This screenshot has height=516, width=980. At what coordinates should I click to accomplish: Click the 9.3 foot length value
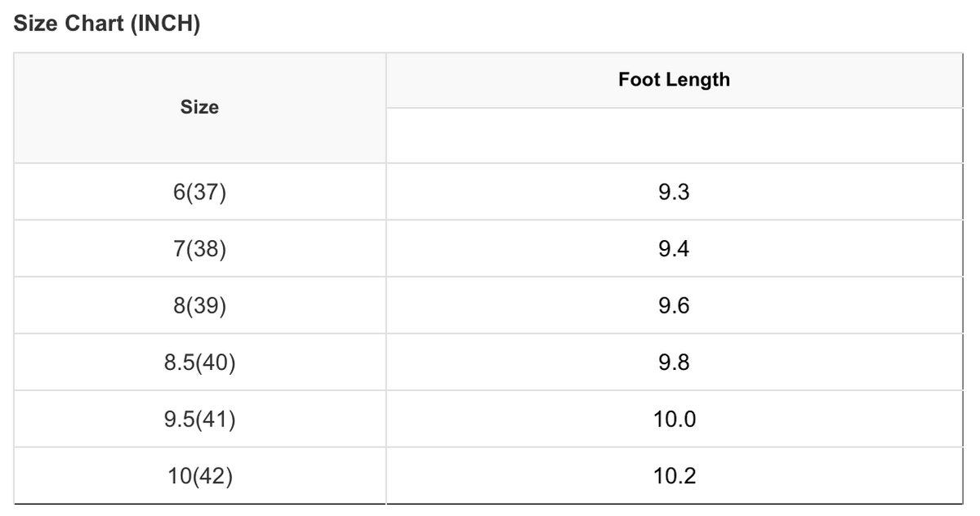675,192
